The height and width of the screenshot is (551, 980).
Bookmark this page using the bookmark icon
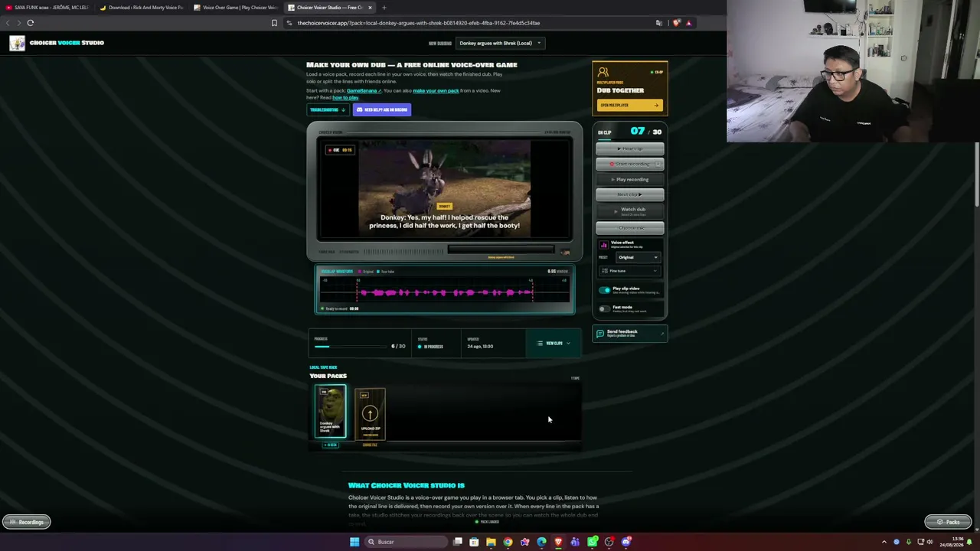(x=274, y=23)
